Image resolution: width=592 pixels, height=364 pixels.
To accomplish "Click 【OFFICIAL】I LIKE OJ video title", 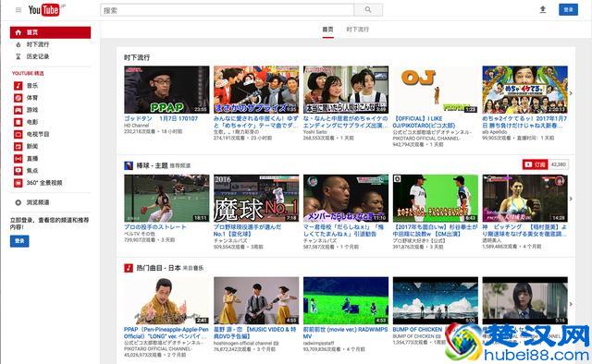I will point(424,122).
